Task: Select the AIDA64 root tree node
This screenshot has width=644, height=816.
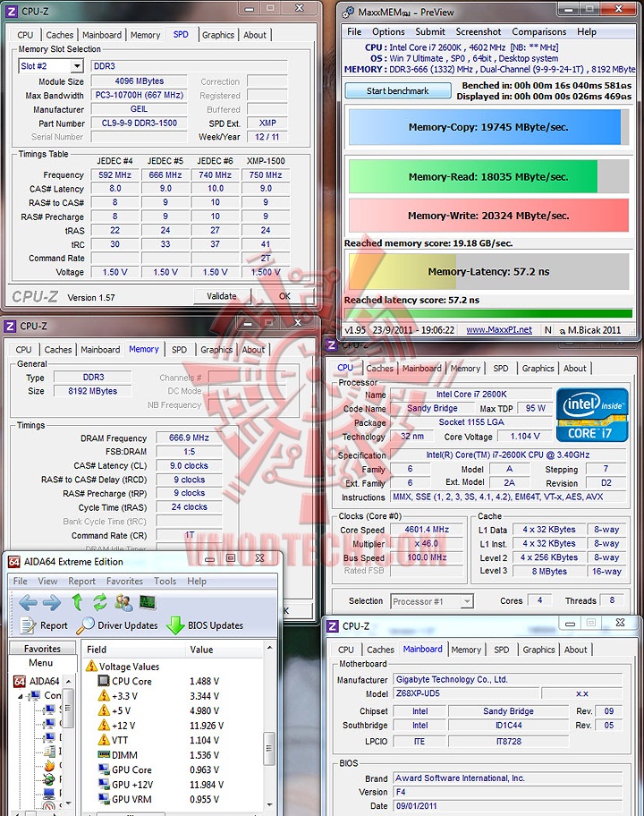Action: 37,681
